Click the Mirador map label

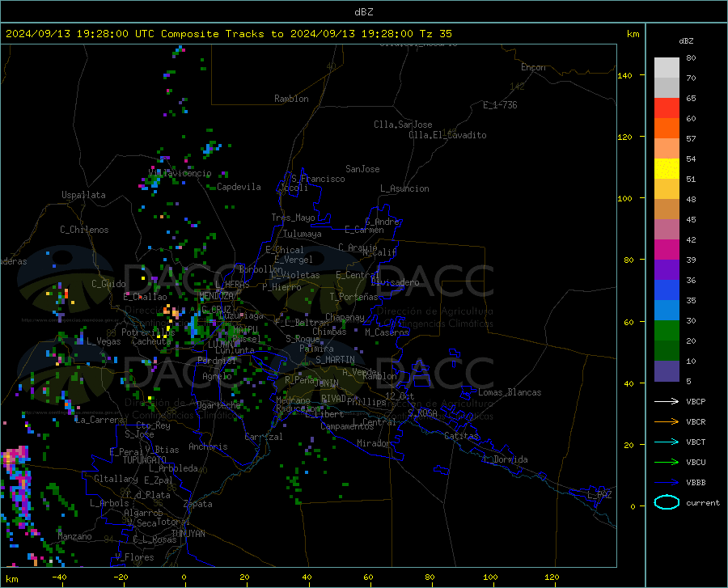pyautogui.click(x=373, y=443)
